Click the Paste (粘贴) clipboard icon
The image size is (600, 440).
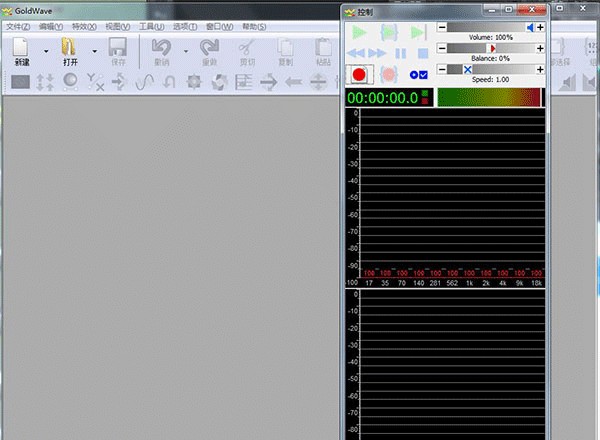pyautogui.click(x=323, y=47)
